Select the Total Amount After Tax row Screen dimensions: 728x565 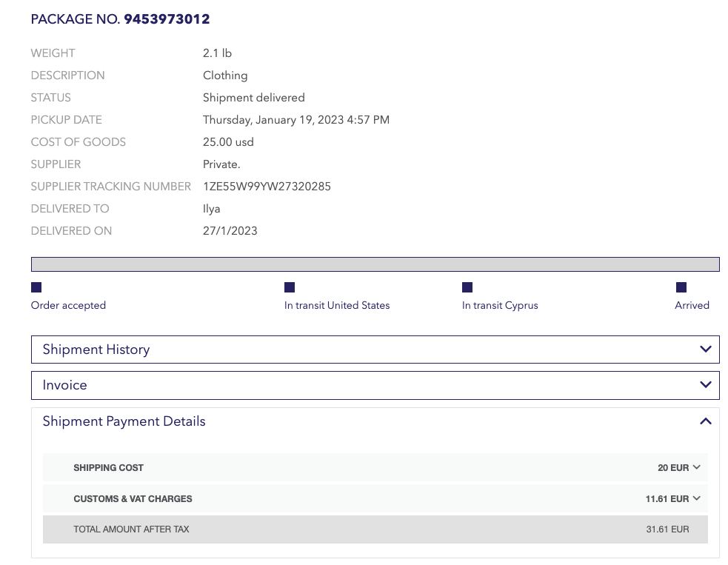coord(375,529)
